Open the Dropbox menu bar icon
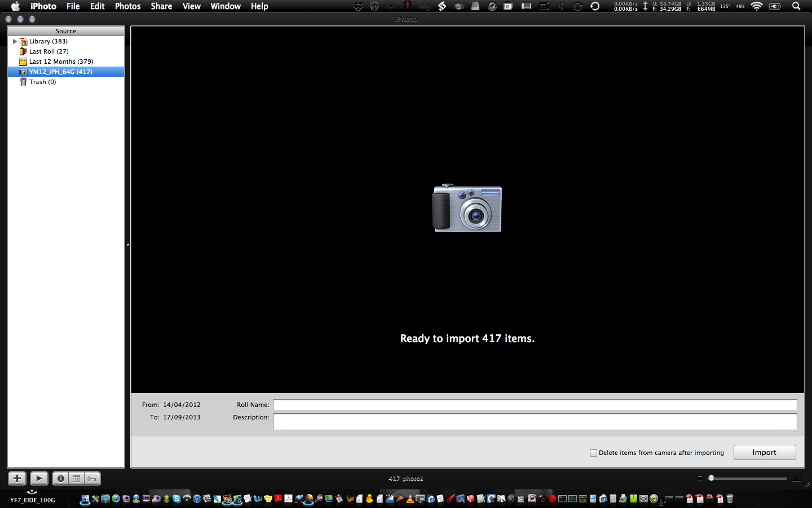The width and height of the screenshot is (812, 508). (359, 6)
